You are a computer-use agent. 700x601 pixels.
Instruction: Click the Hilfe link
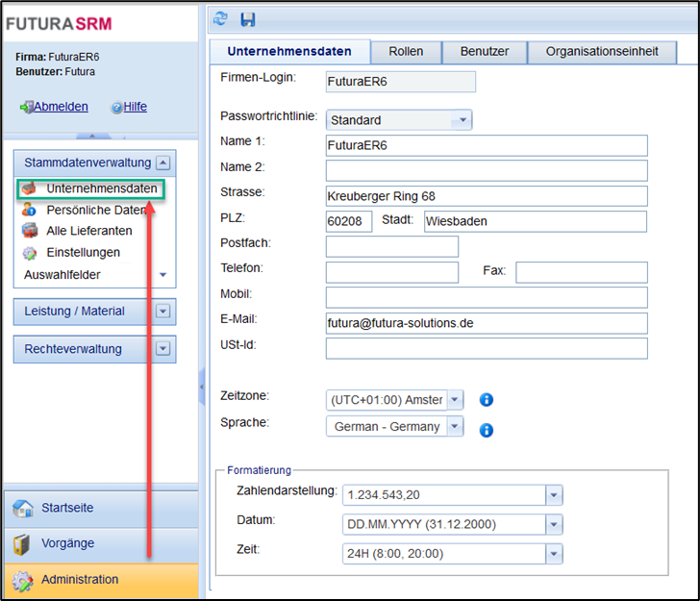(x=135, y=107)
